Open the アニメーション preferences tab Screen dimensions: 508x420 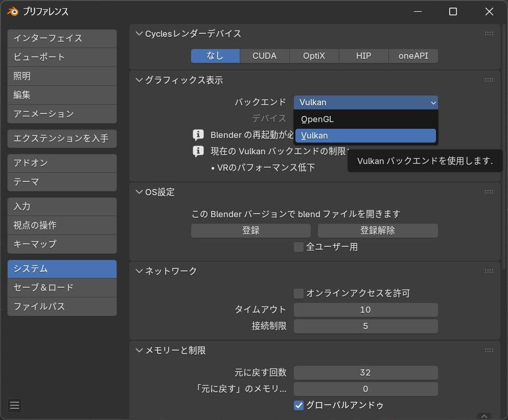(x=62, y=113)
